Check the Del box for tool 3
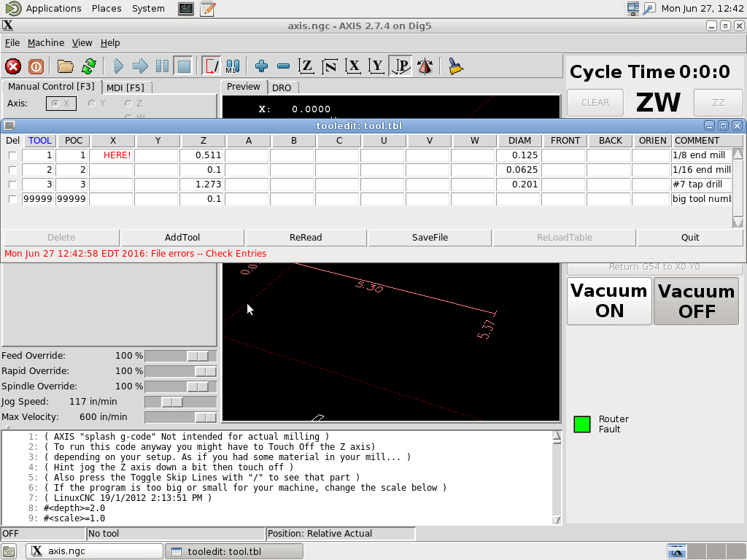This screenshot has width=747, height=560. pos(12,184)
